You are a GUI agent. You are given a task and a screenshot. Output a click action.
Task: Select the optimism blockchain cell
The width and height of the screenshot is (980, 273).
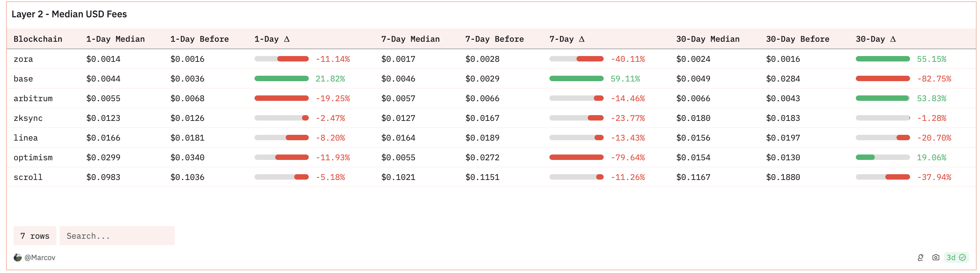point(33,158)
